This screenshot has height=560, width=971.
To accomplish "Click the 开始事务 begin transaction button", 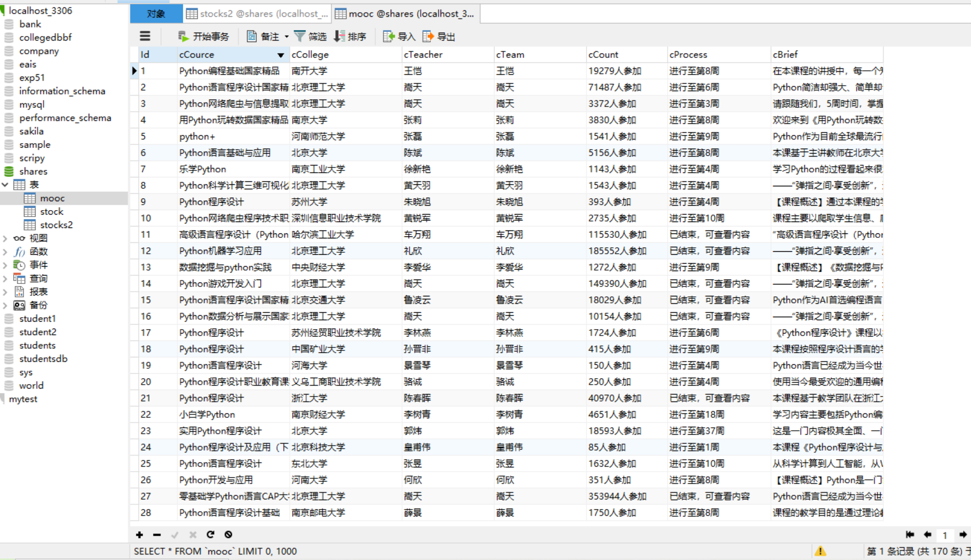I will click(x=203, y=36).
